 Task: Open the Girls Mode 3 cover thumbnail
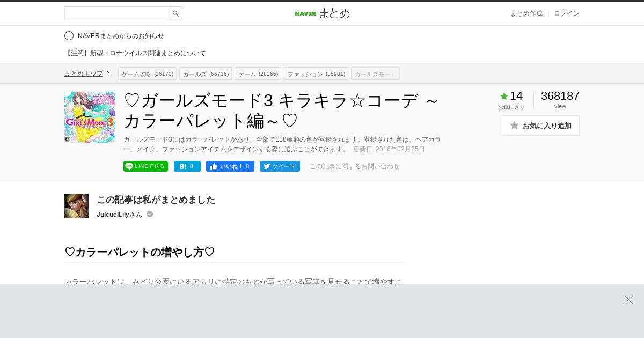(90, 117)
